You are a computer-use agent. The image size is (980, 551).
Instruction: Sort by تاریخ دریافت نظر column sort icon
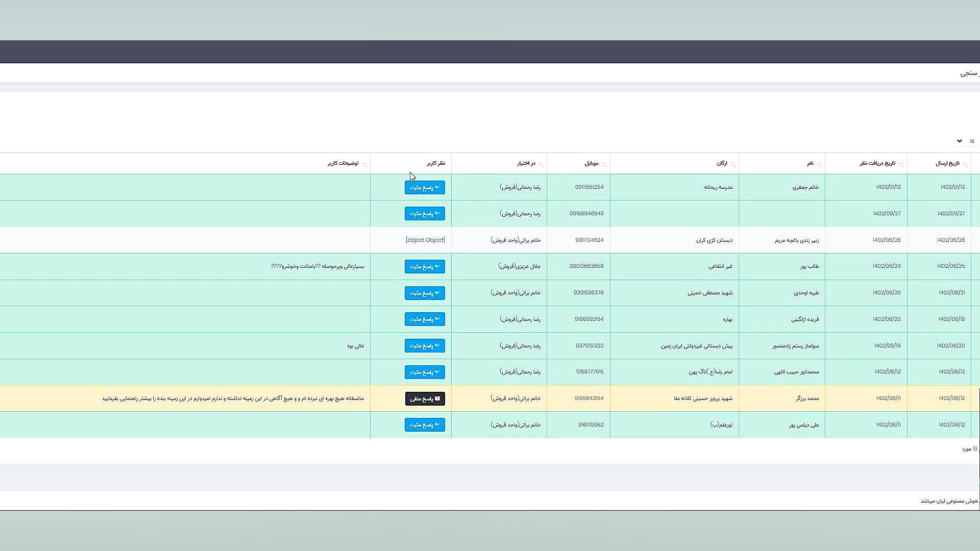point(901,164)
